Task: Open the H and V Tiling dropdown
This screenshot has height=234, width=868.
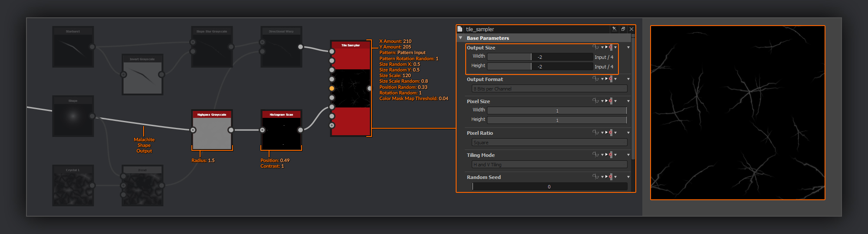Action: [x=549, y=165]
